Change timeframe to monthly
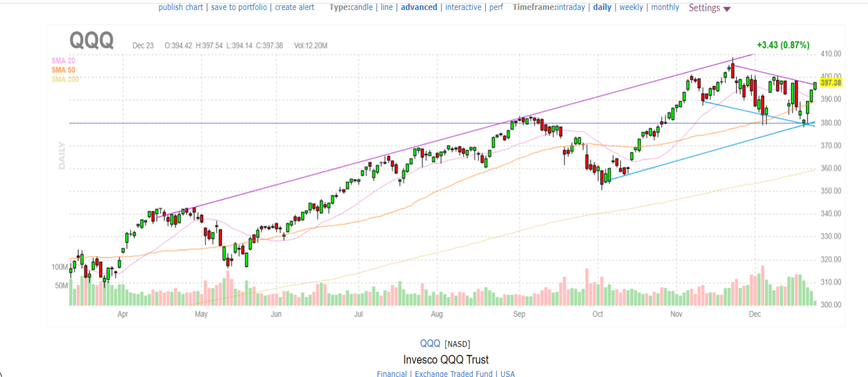Image resolution: width=868 pixels, height=377 pixels. (665, 7)
